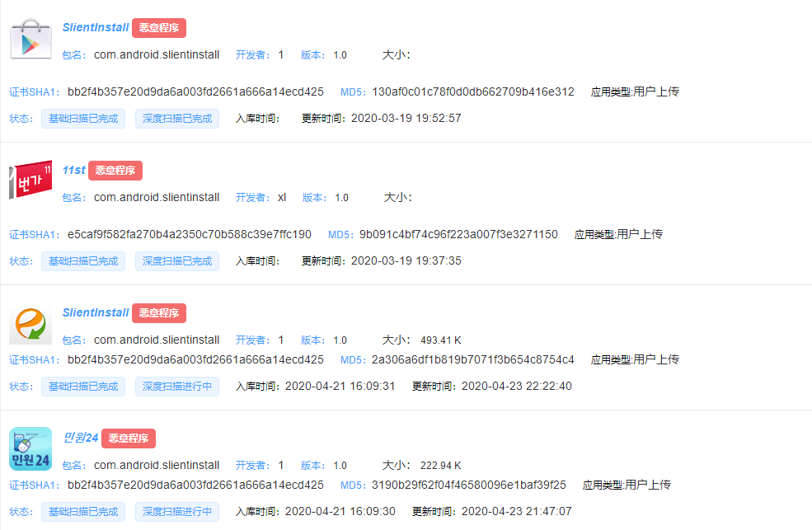
Task: Click malicious tag on 493.41 K SlientInstall entry
Action: [159, 313]
